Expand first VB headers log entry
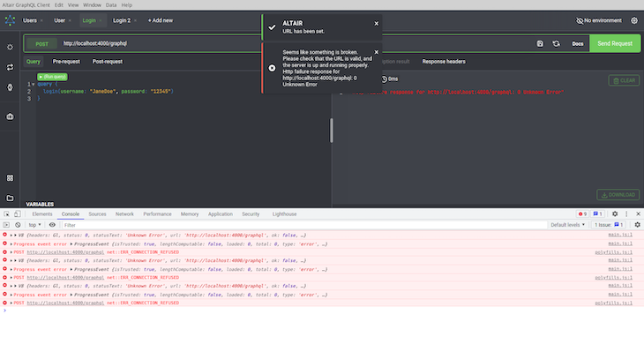This screenshot has height=337, width=644. pyautogui.click(x=11, y=236)
